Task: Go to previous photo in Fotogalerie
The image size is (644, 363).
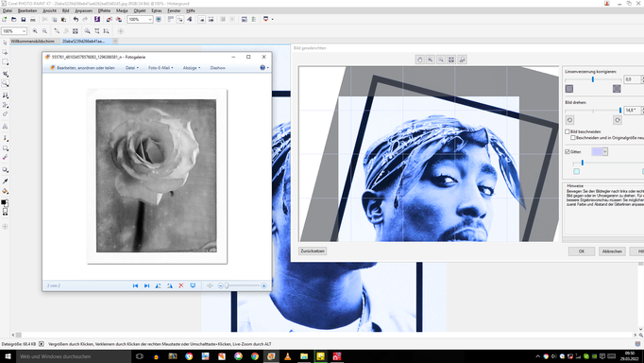Action: tap(135, 285)
